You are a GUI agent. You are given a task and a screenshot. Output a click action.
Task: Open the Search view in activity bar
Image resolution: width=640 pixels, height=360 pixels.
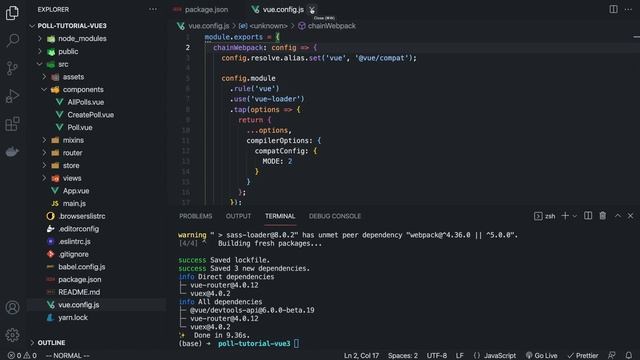click(x=12, y=40)
